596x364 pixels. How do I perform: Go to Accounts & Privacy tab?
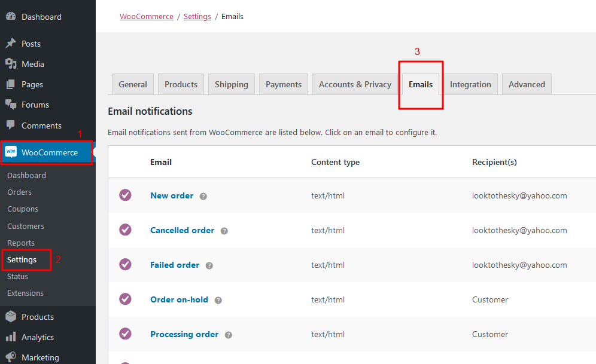coord(355,84)
